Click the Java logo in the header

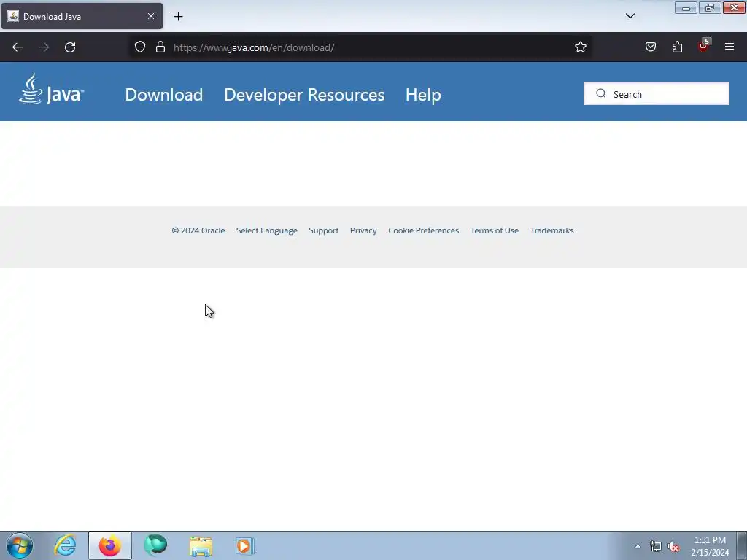[x=52, y=88]
